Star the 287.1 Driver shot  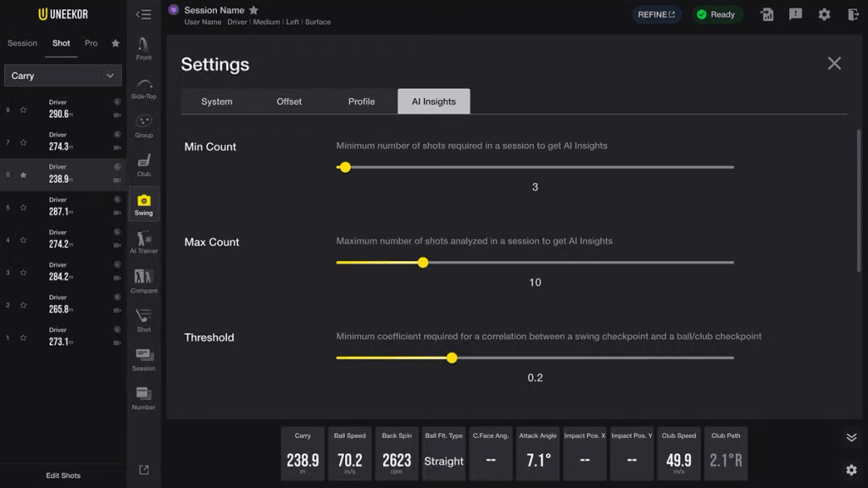point(23,208)
